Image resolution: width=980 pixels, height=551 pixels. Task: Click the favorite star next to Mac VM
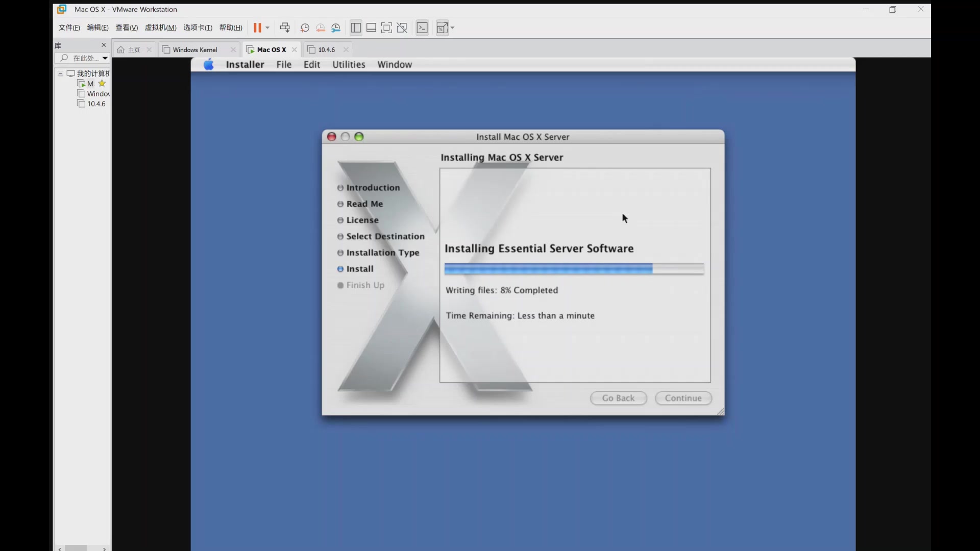[x=102, y=84]
